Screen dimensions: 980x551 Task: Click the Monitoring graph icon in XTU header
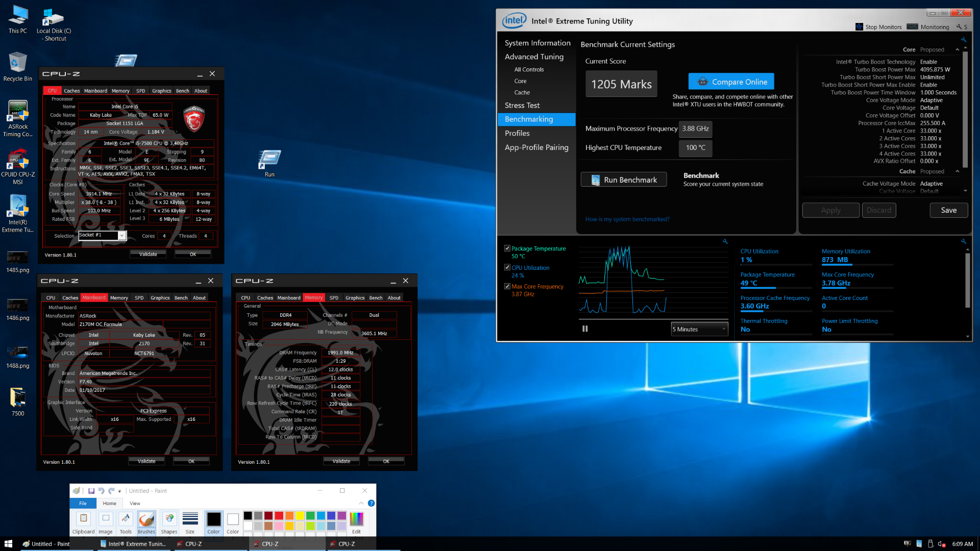coord(912,27)
